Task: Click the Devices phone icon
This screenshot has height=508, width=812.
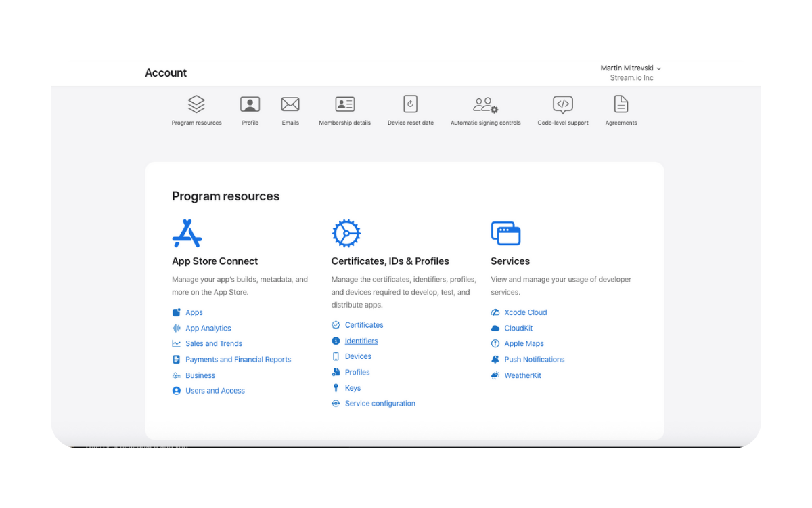Action: point(336,356)
